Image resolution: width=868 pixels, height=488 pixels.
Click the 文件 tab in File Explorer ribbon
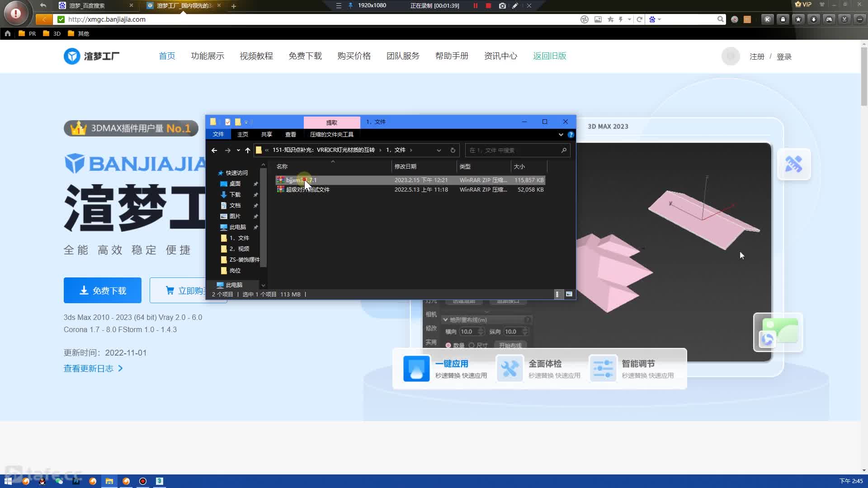click(218, 134)
